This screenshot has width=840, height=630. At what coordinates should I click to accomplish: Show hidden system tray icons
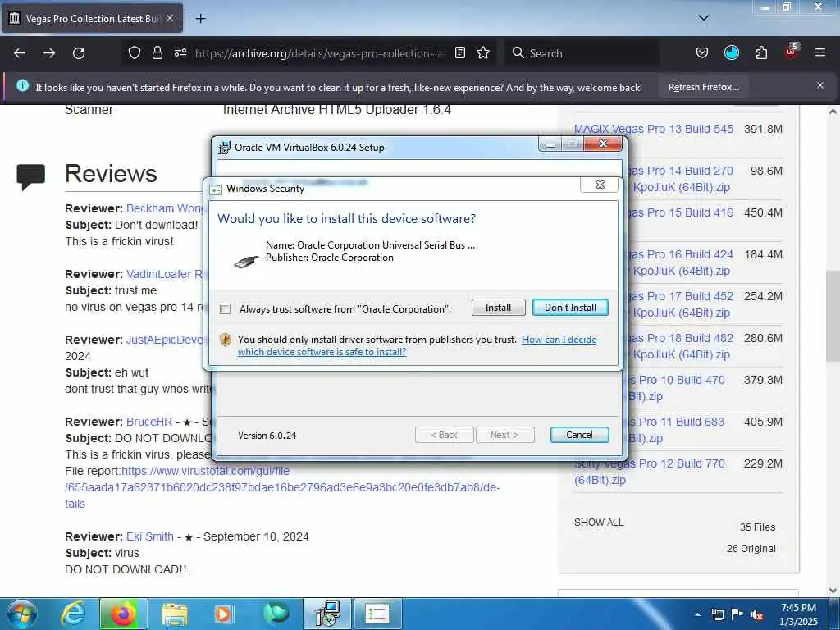pyautogui.click(x=697, y=614)
